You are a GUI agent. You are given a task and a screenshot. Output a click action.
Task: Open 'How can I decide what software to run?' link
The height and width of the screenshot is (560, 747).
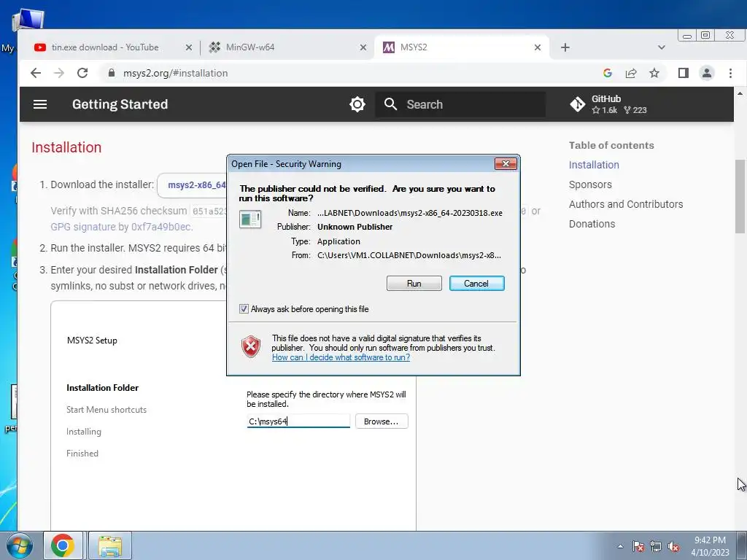coord(341,357)
